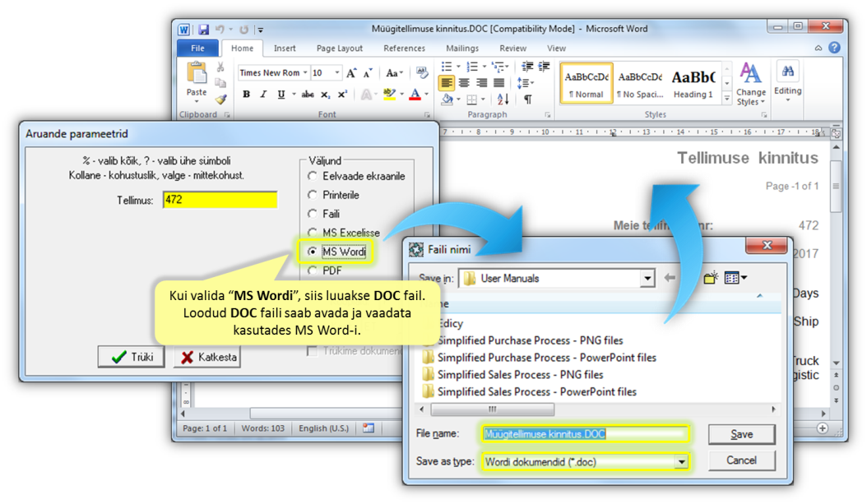Apply subscript formatting in Font group
The height and width of the screenshot is (504, 867).
326,95
